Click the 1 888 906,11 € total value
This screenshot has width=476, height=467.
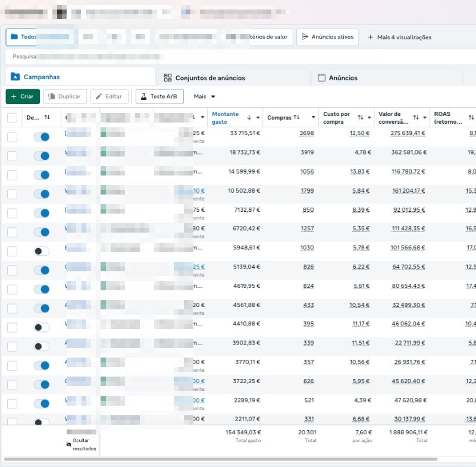408,432
